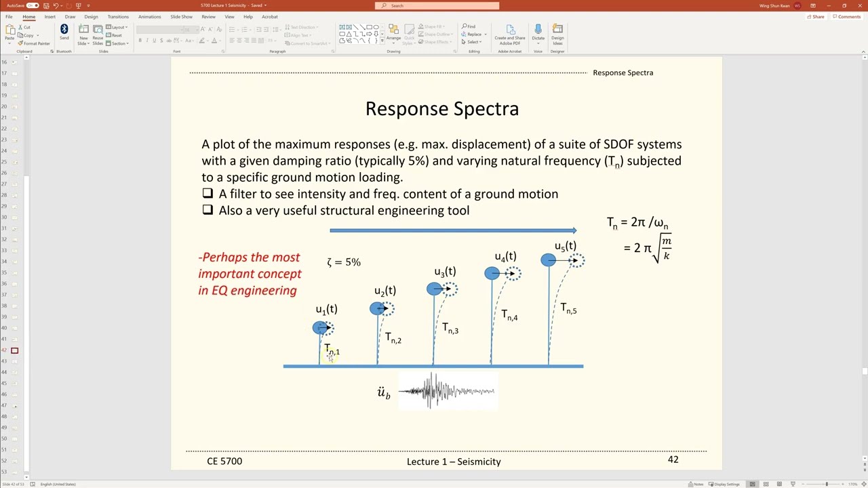Click the Copy button
868x488 pixels.
[x=26, y=35]
